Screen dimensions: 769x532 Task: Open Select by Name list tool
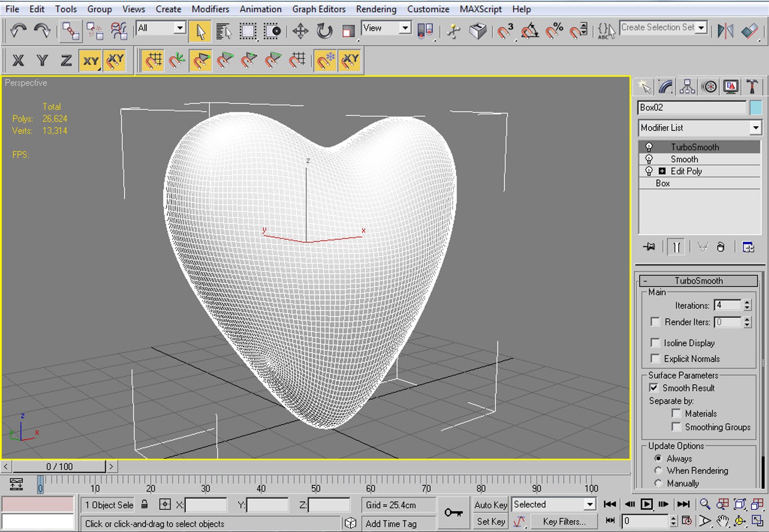[x=223, y=31]
